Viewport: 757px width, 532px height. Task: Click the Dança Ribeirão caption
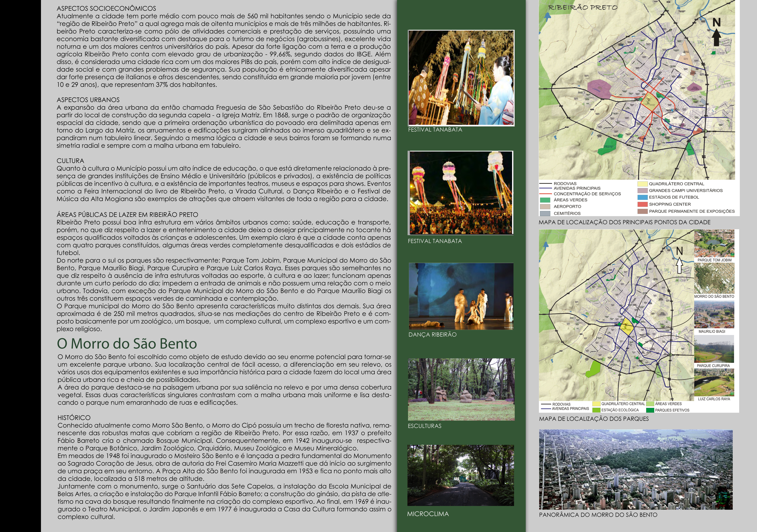(432, 335)
